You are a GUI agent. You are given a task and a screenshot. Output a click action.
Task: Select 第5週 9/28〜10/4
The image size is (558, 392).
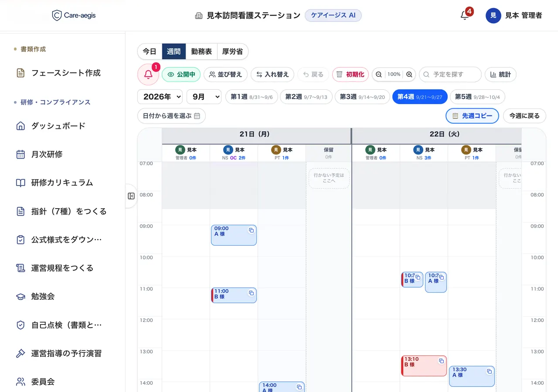pos(477,97)
